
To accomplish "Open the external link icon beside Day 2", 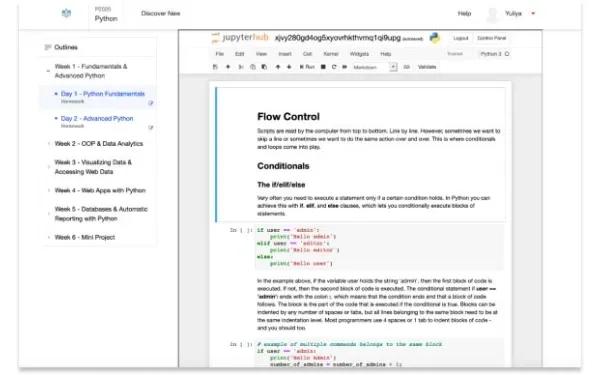I will [151, 127].
